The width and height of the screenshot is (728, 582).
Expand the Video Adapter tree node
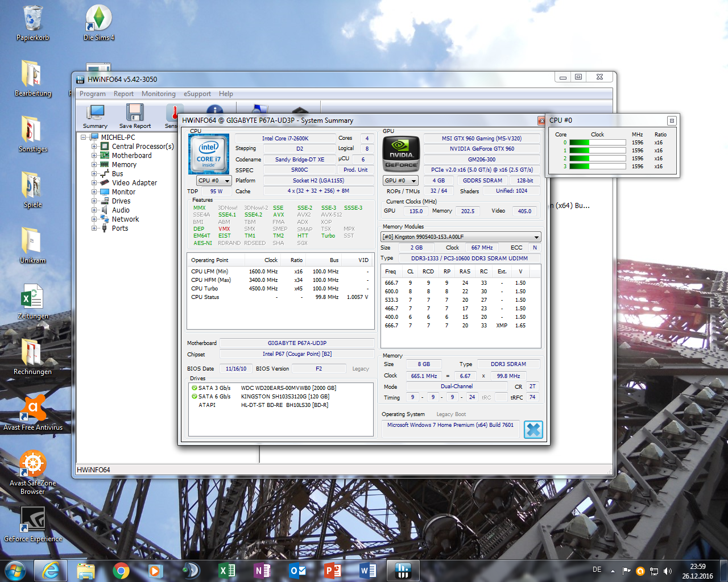[x=94, y=183]
